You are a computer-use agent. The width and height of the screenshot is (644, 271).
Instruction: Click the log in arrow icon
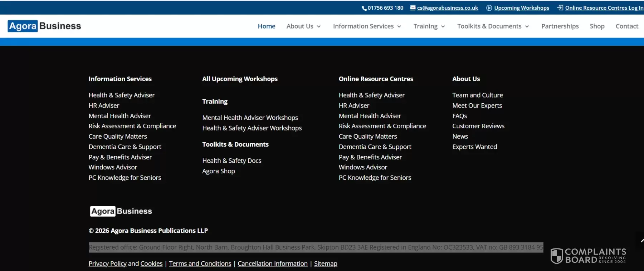click(560, 8)
